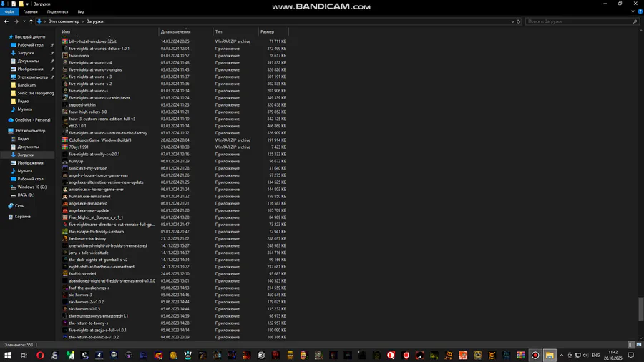Select the fnaw-remix application icon

(x=65, y=55)
